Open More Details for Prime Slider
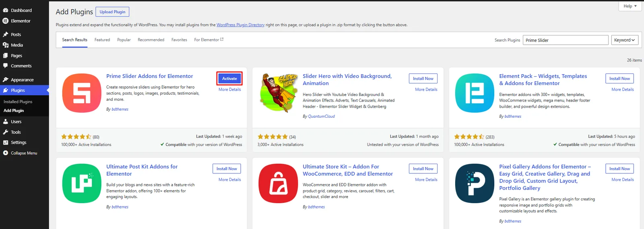The height and width of the screenshot is (229, 644). (x=230, y=90)
